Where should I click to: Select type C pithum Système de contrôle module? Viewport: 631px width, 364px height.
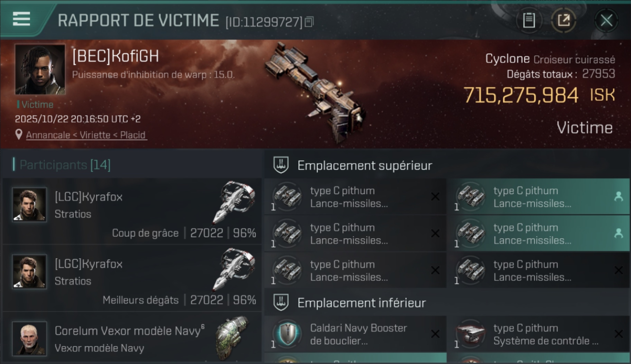[x=538, y=334]
